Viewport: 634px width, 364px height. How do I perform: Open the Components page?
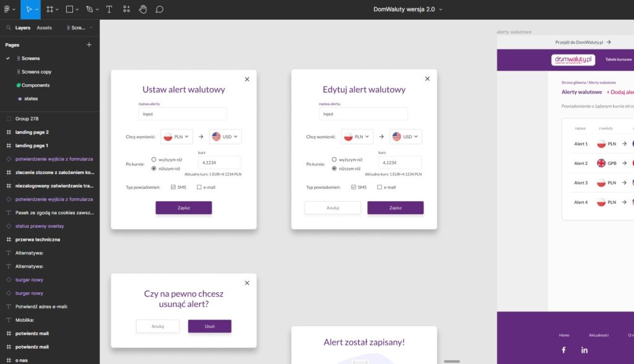[x=35, y=85]
